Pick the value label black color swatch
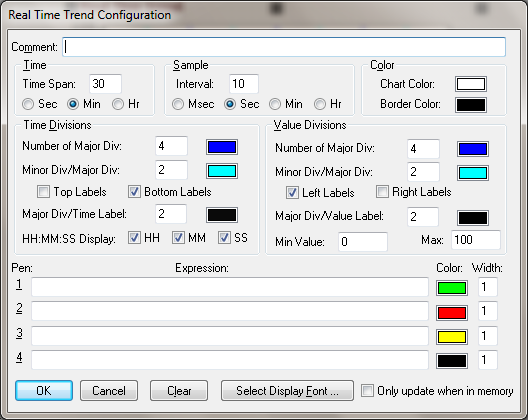 473,218
